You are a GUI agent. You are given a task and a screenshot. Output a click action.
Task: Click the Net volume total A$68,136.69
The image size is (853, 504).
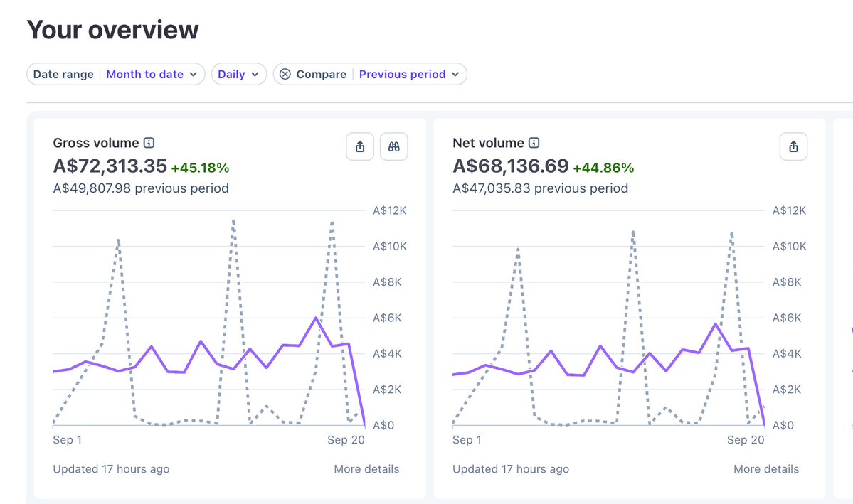click(511, 166)
